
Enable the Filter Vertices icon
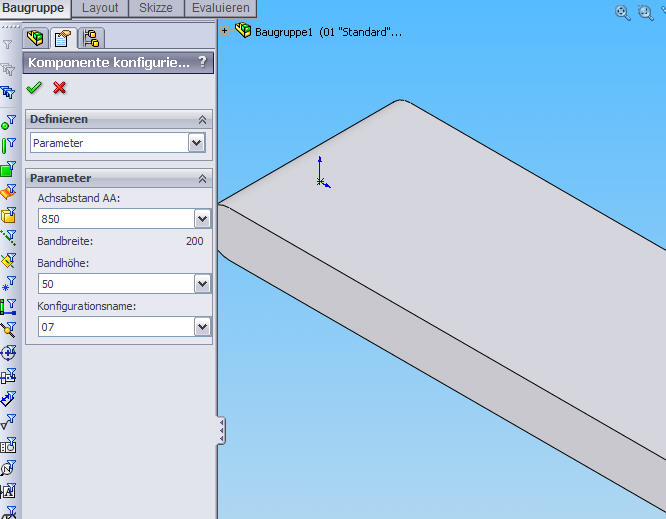point(8,122)
